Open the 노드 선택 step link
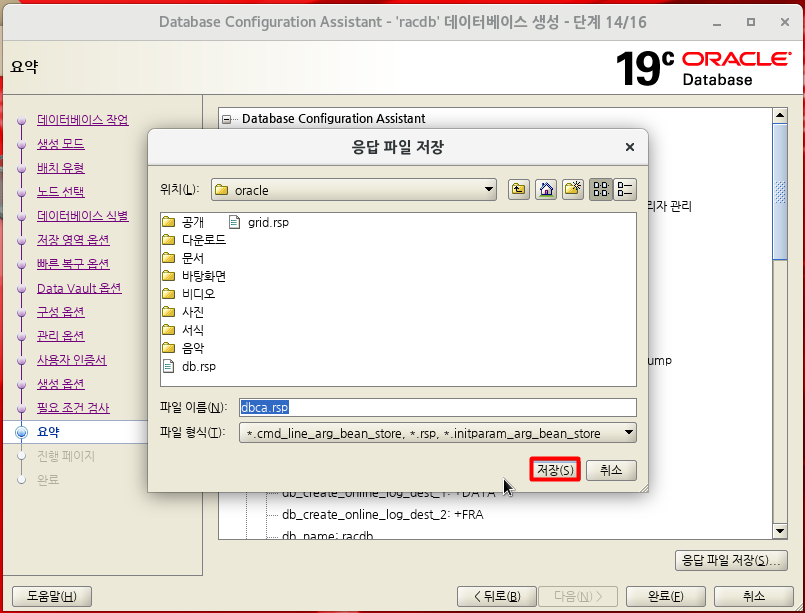The image size is (805, 613). point(61,192)
